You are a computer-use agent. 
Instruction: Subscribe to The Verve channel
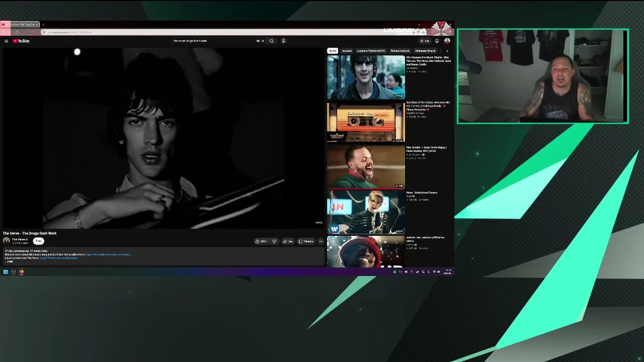pyautogui.click(x=38, y=241)
